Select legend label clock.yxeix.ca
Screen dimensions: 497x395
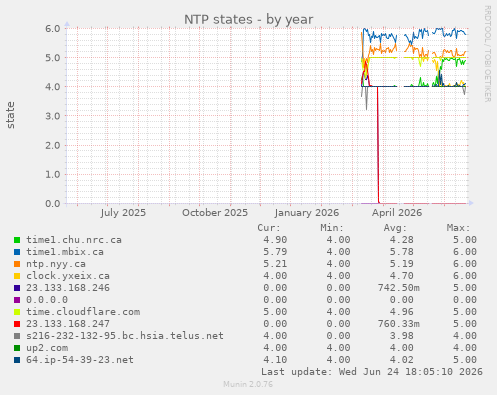[x=68, y=276]
